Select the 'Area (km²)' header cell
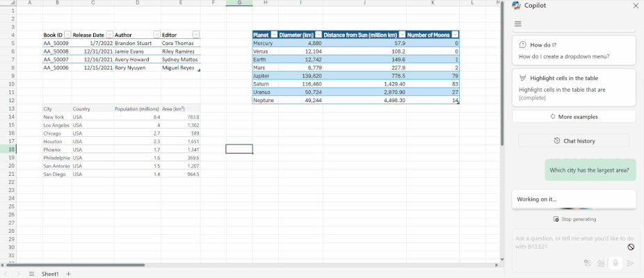644x278 pixels. click(x=181, y=109)
